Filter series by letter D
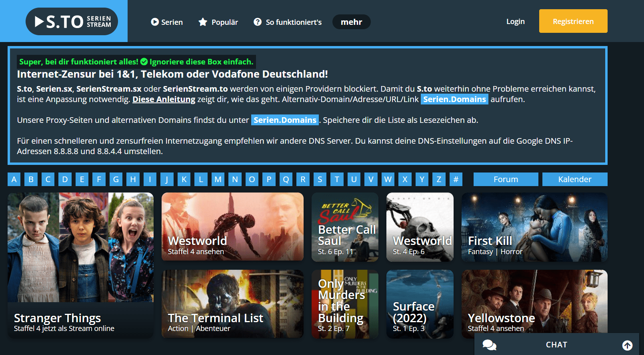 point(65,179)
